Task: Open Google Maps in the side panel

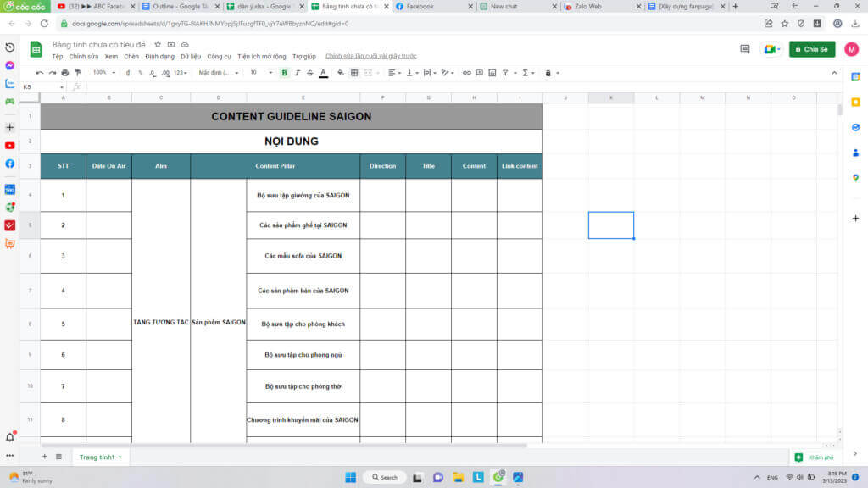Action: 856,178
